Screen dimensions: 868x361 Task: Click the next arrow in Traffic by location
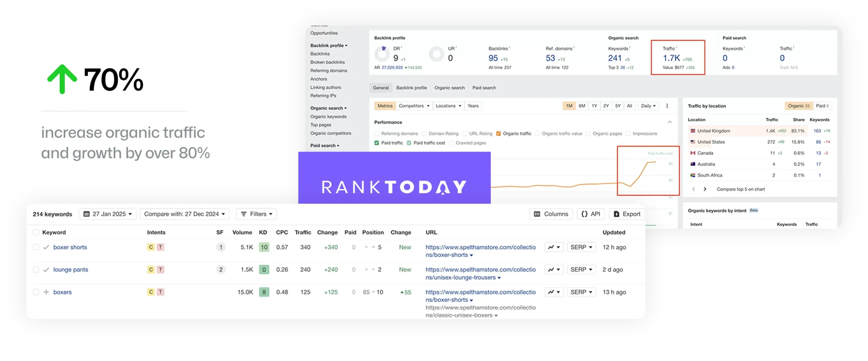[x=705, y=189]
